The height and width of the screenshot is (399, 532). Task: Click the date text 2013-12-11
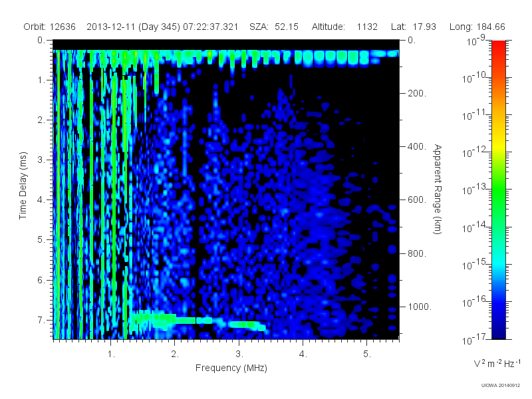[x=111, y=27]
